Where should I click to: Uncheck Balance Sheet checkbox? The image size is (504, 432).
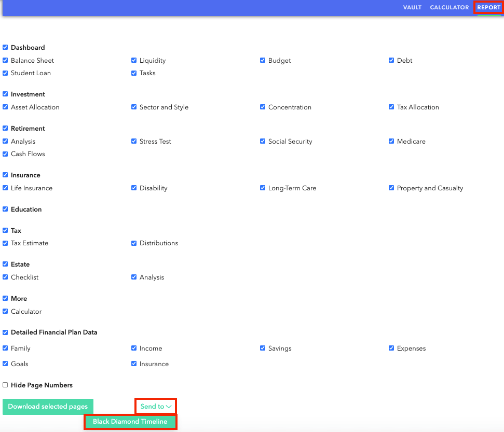(x=5, y=60)
